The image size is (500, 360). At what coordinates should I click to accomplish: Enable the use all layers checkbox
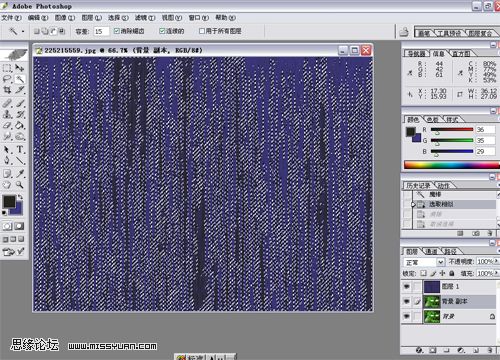pos(201,31)
